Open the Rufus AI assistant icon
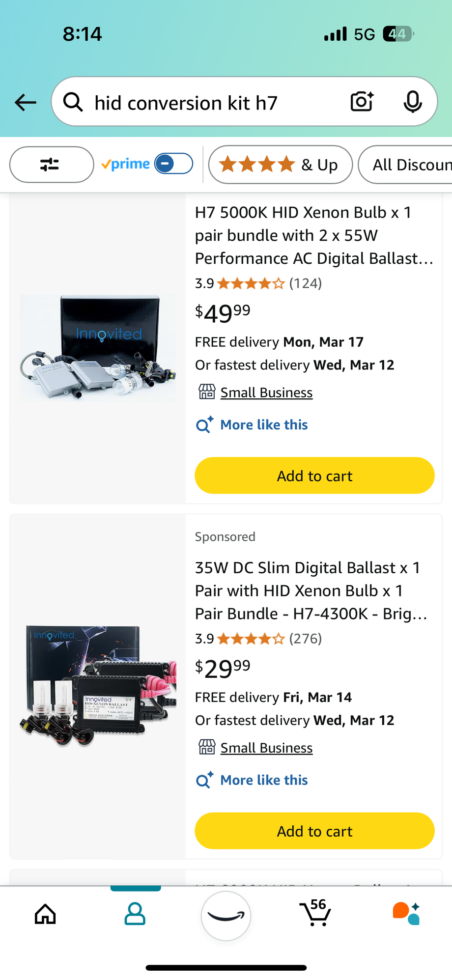This screenshot has width=452, height=980. pos(406,914)
